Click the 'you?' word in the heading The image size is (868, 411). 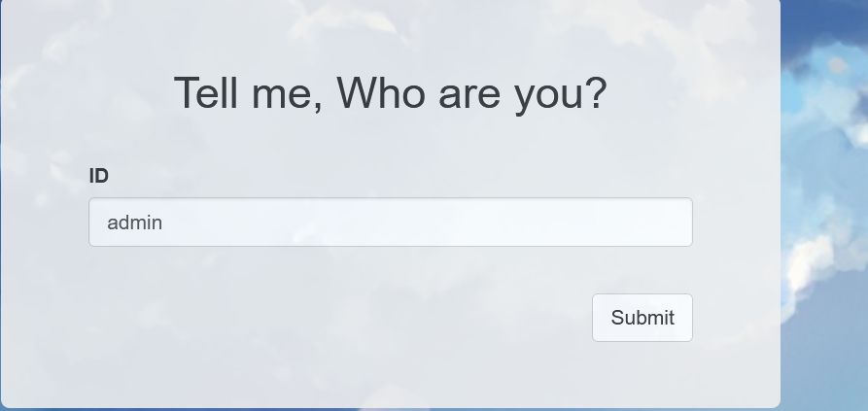pyautogui.click(x=561, y=95)
